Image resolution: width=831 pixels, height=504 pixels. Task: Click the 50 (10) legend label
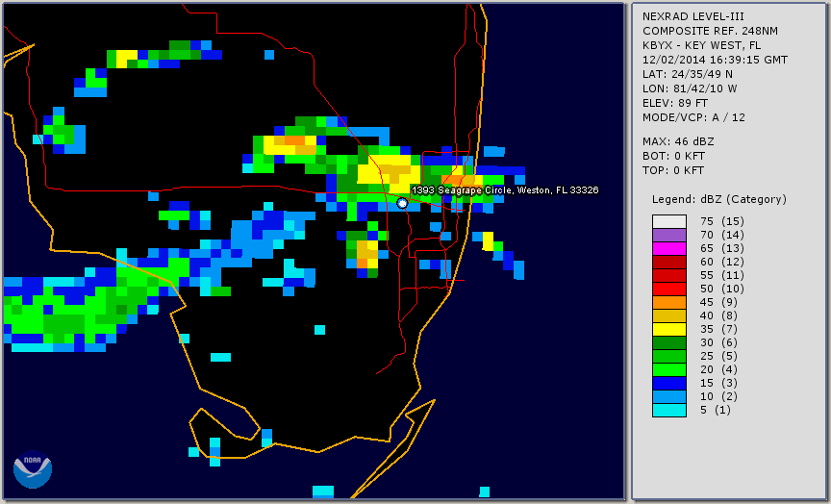point(721,289)
